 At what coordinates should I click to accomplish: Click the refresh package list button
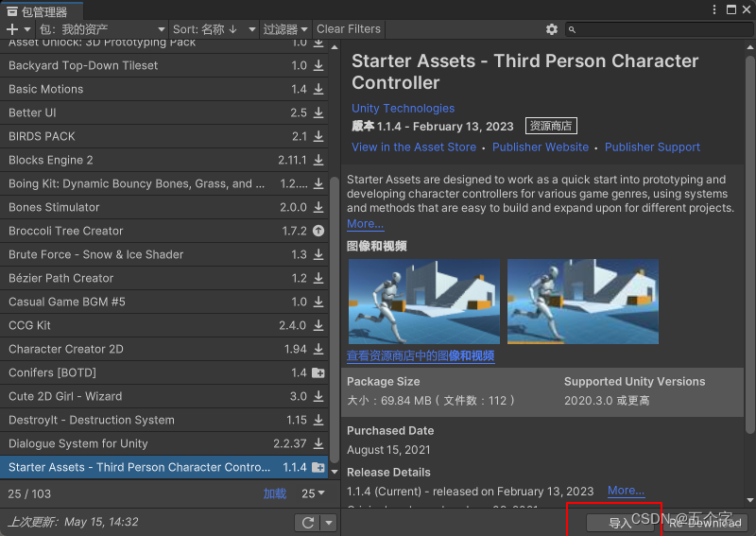pyautogui.click(x=308, y=523)
